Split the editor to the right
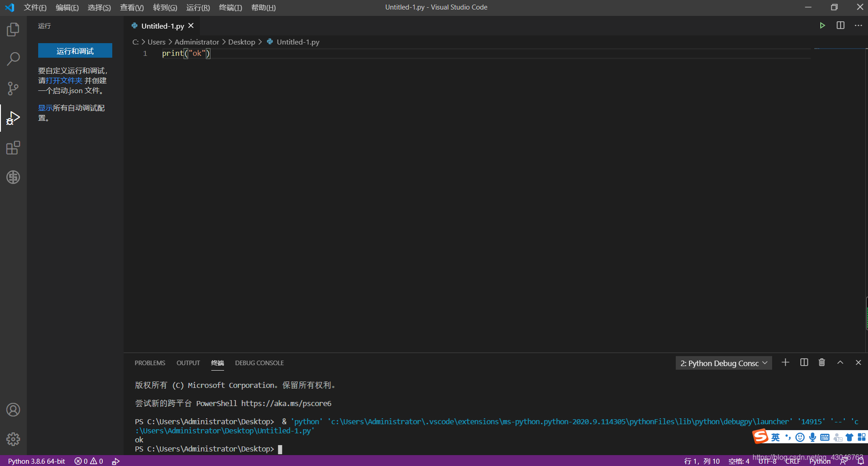The image size is (868, 466). (840, 25)
